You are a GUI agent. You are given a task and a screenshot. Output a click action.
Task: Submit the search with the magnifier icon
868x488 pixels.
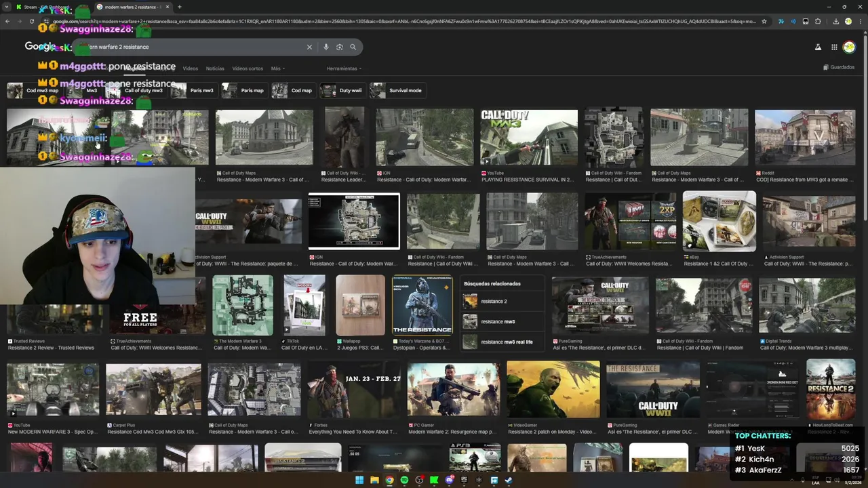353,47
